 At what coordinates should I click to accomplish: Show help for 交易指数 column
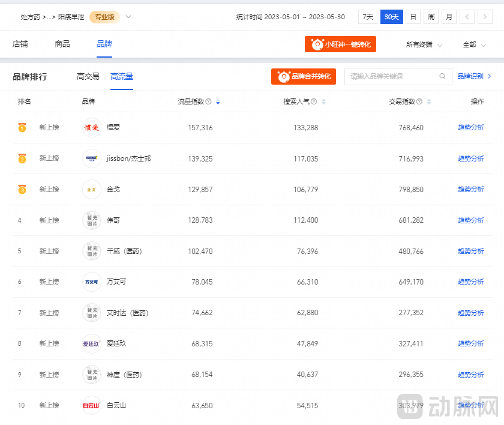coord(419,101)
